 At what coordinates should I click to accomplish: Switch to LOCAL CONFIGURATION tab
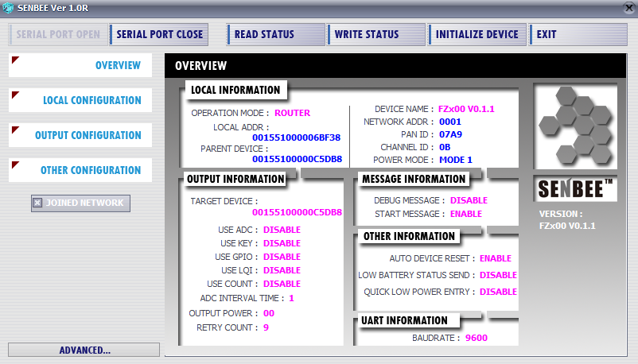80,100
